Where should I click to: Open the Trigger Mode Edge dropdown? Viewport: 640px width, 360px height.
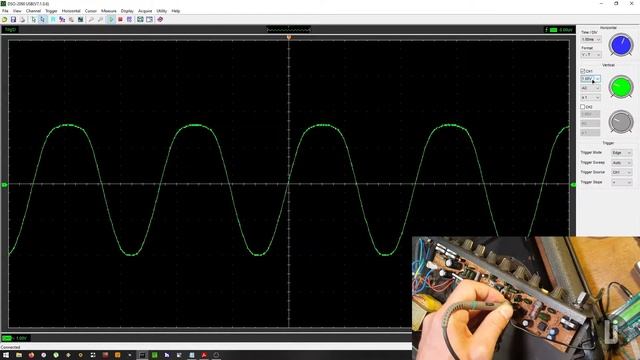tap(621, 153)
